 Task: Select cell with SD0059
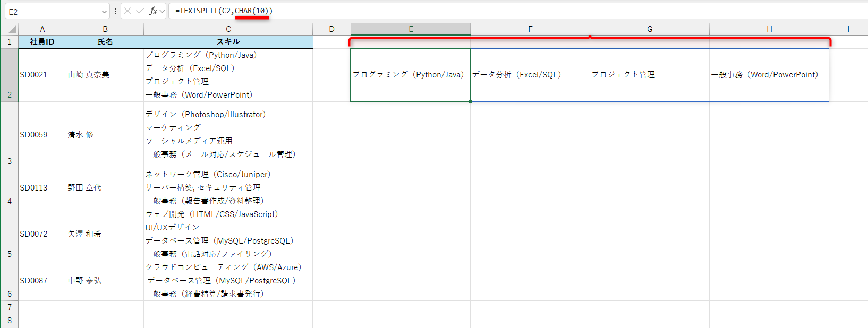pyautogui.click(x=42, y=135)
